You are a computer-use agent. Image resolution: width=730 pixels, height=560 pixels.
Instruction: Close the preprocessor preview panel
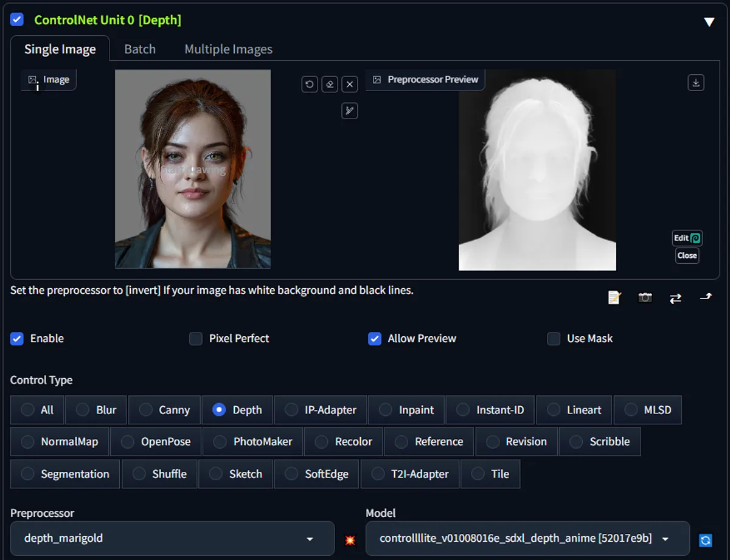686,255
